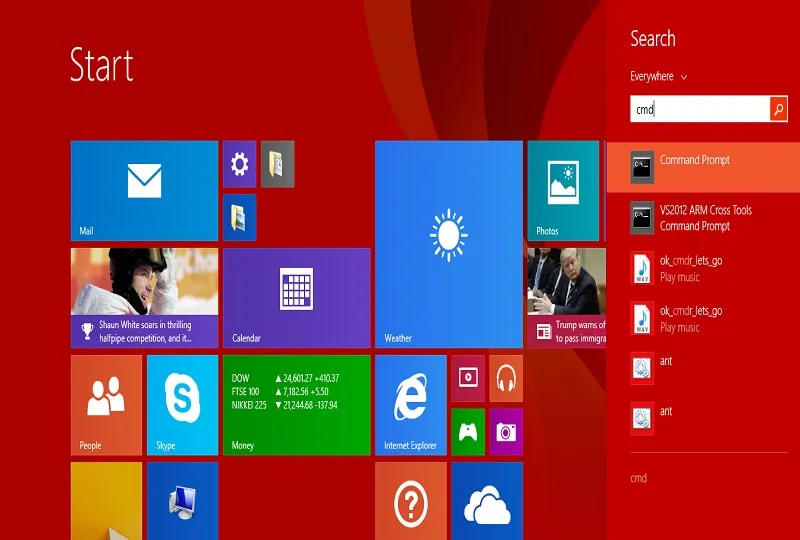Open the This PC computer tile
Screen dimensions: 800x540
[183, 501]
